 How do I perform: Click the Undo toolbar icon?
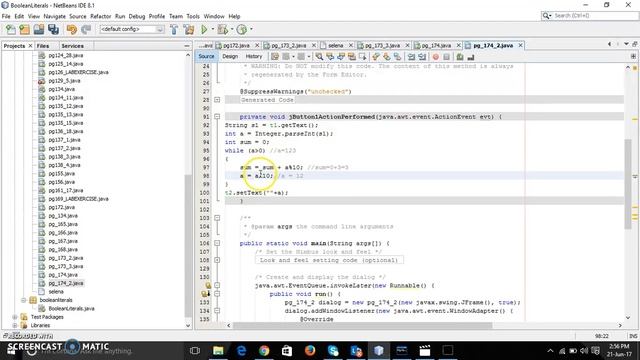click(x=71, y=29)
